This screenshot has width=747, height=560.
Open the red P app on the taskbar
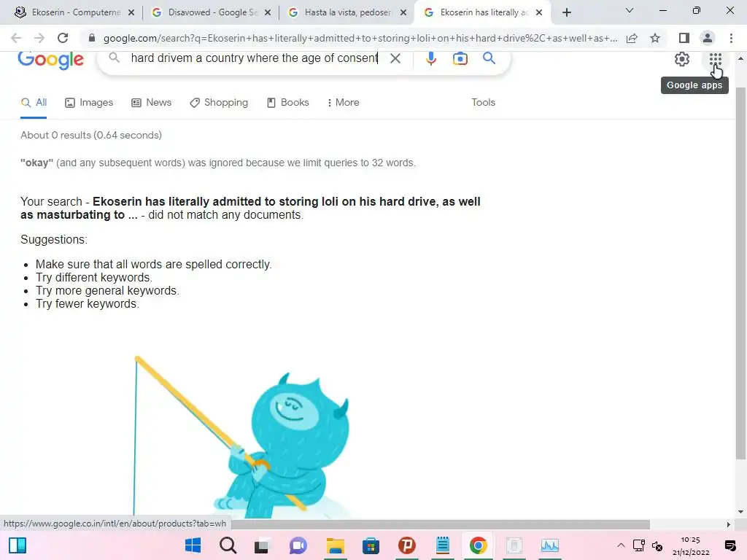406,545
